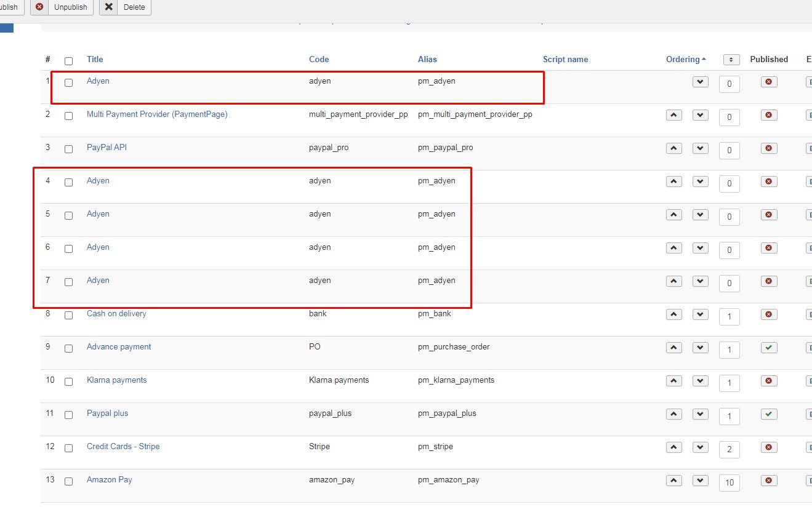Move Paypal plus row up
The height and width of the screenshot is (507, 812).
coord(674,414)
